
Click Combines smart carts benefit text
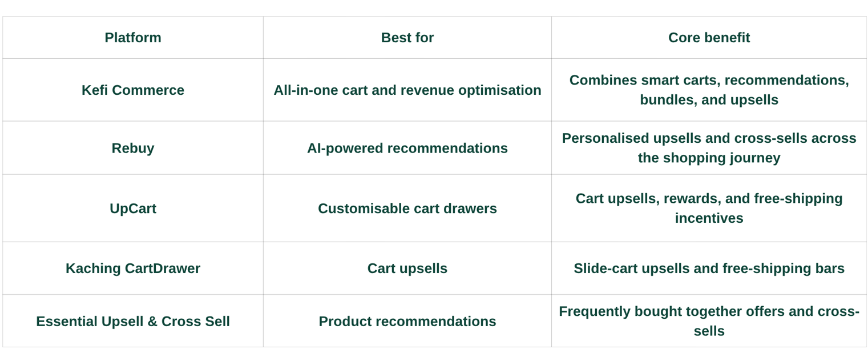pos(709,90)
